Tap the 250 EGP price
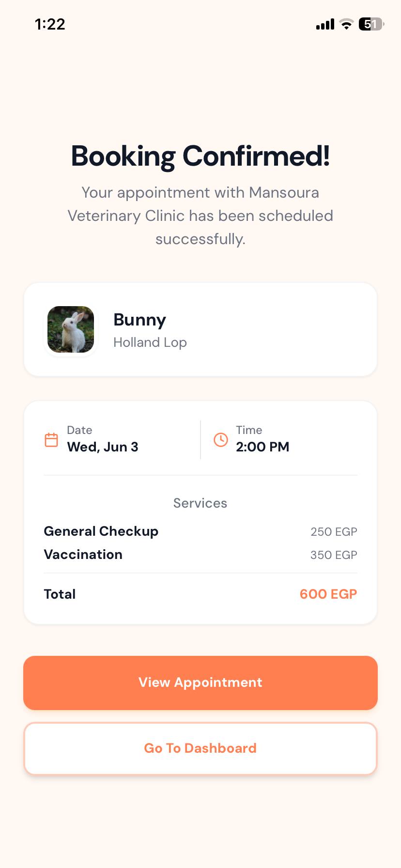This screenshot has width=401, height=868. [x=334, y=532]
